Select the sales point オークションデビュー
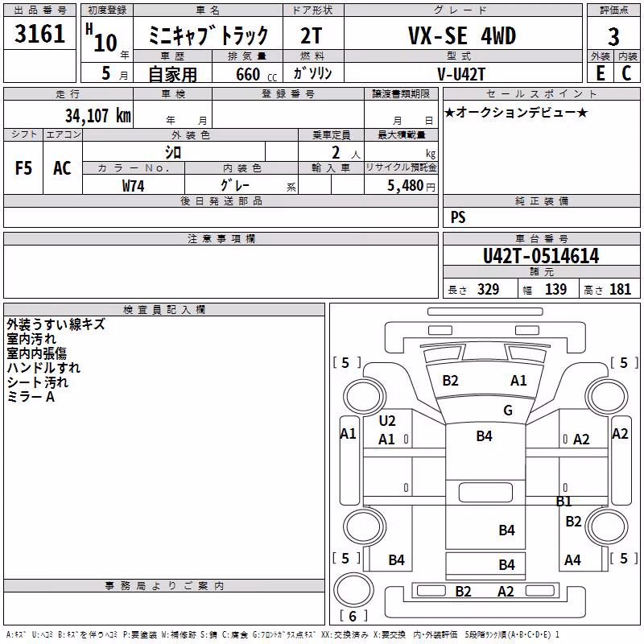 (516, 112)
